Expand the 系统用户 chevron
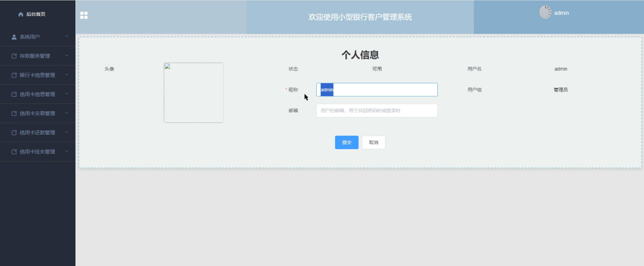 coord(67,36)
